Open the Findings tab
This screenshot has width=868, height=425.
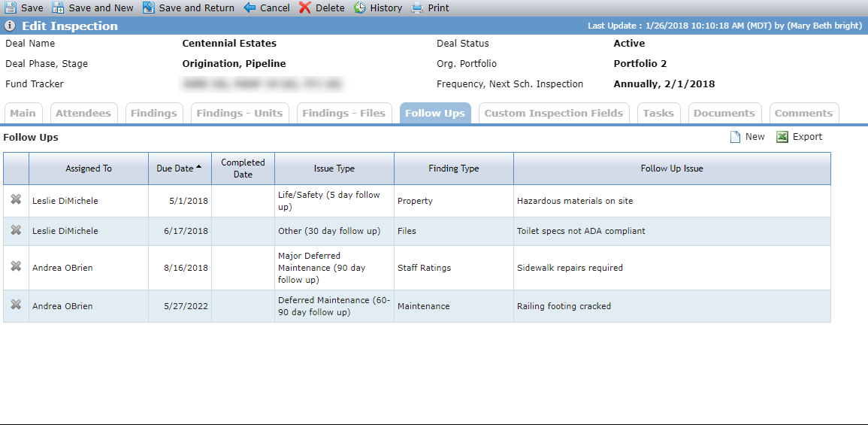(x=154, y=113)
